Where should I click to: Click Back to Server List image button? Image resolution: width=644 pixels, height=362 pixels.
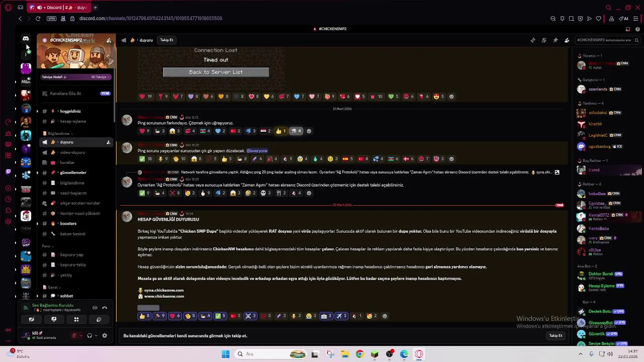pos(216,72)
